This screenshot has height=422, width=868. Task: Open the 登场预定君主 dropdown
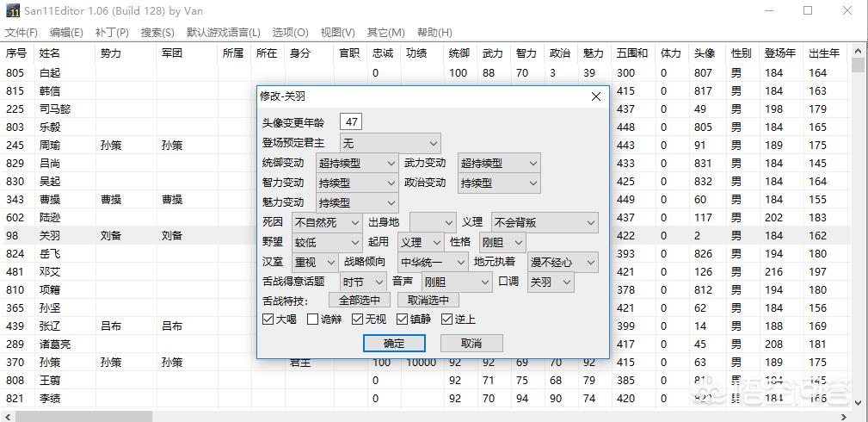coord(391,143)
